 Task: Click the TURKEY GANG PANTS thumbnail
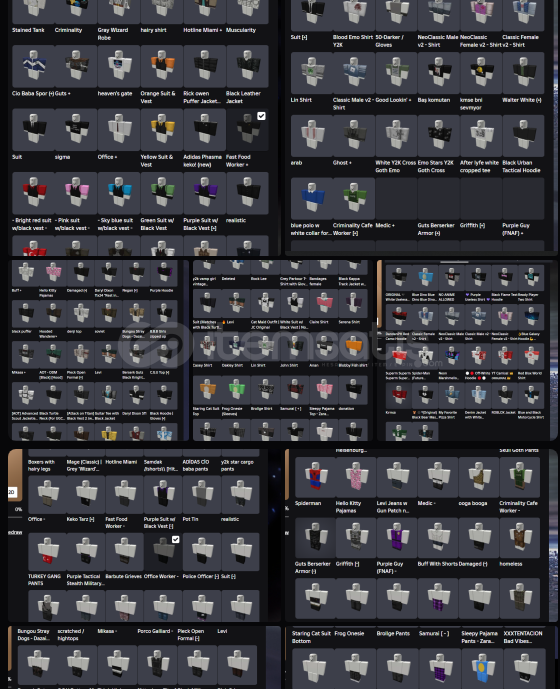click(47, 552)
